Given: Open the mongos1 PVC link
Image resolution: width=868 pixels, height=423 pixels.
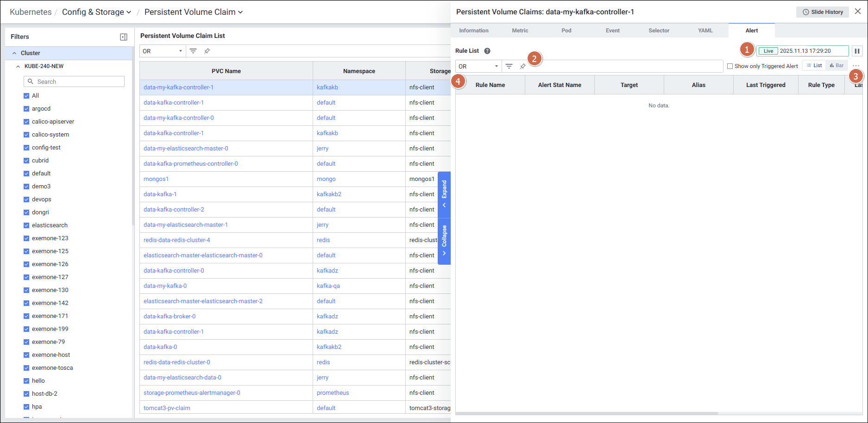Looking at the screenshot, I should click(x=156, y=179).
